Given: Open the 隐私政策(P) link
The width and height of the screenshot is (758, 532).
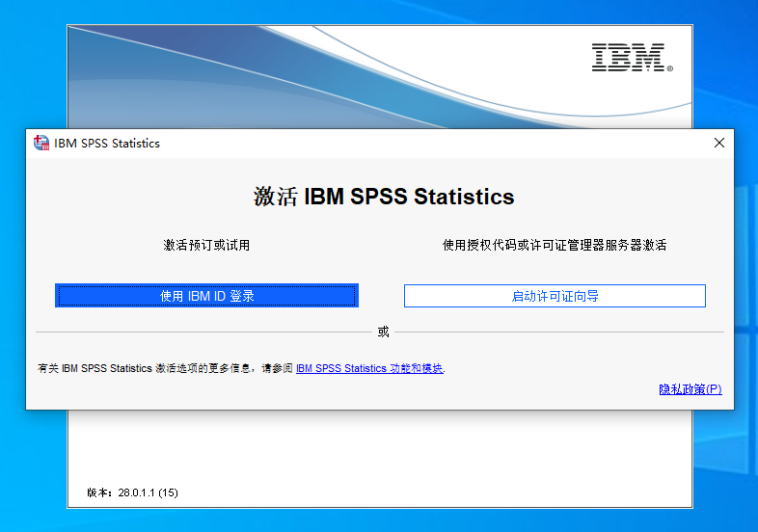Looking at the screenshot, I should 690,389.
